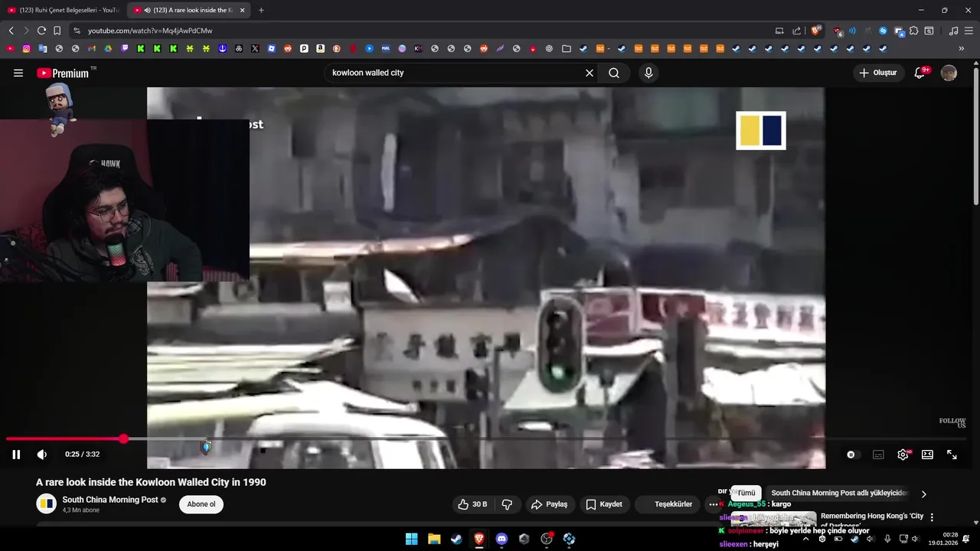Reload the page
980x551 pixels.
(41, 31)
